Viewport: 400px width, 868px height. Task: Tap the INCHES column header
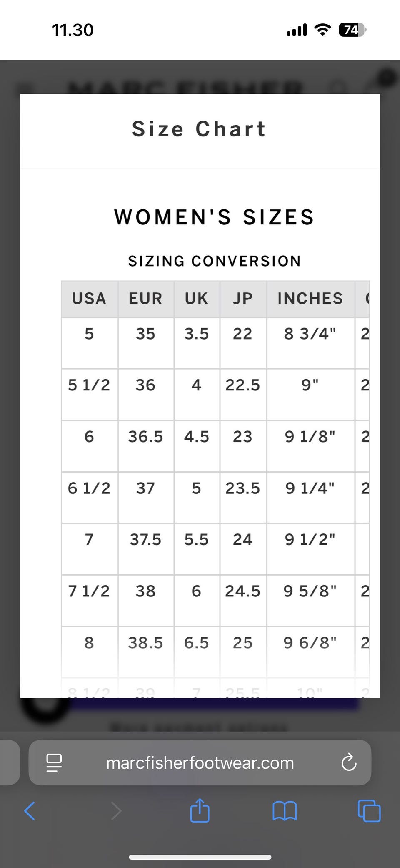(310, 299)
